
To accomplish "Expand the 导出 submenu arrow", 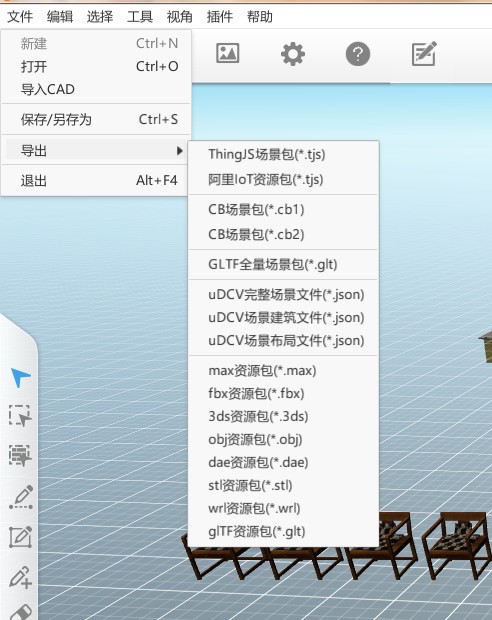I will click(180, 151).
